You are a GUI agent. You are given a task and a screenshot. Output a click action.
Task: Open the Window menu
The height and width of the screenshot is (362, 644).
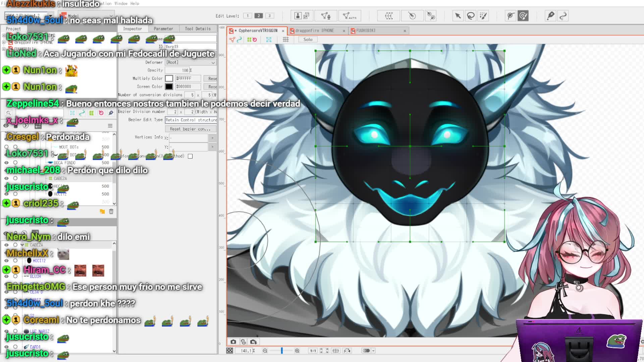[x=121, y=3]
